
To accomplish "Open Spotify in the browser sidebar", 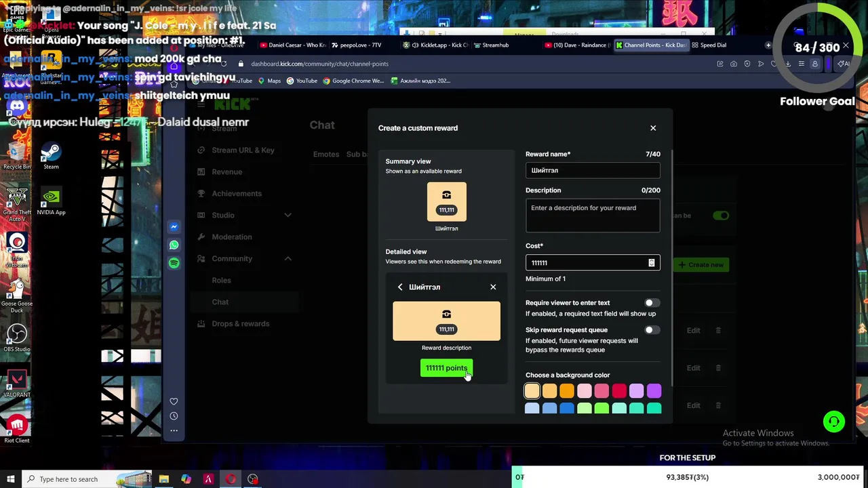I will 174,262.
